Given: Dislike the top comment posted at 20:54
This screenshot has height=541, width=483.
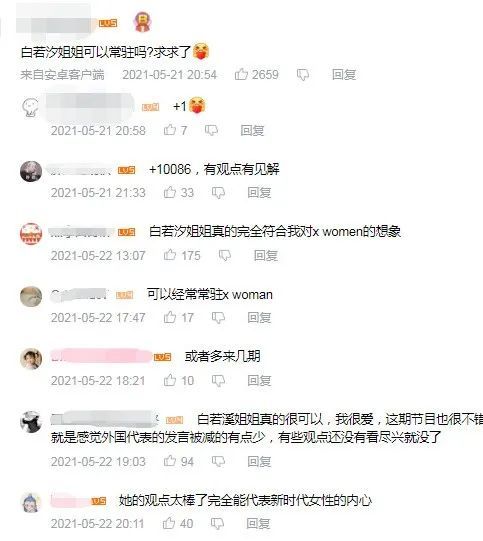Looking at the screenshot, I should pyautogui.click(x=303, y=75).
